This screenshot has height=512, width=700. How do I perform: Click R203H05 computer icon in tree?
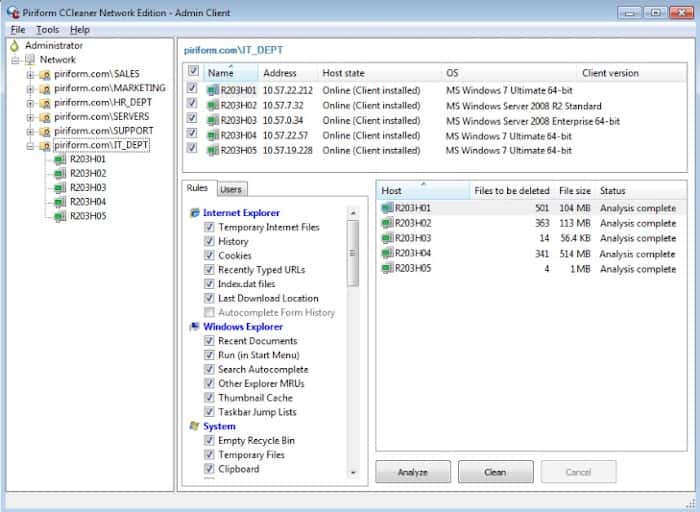click(x=60, y=216)
